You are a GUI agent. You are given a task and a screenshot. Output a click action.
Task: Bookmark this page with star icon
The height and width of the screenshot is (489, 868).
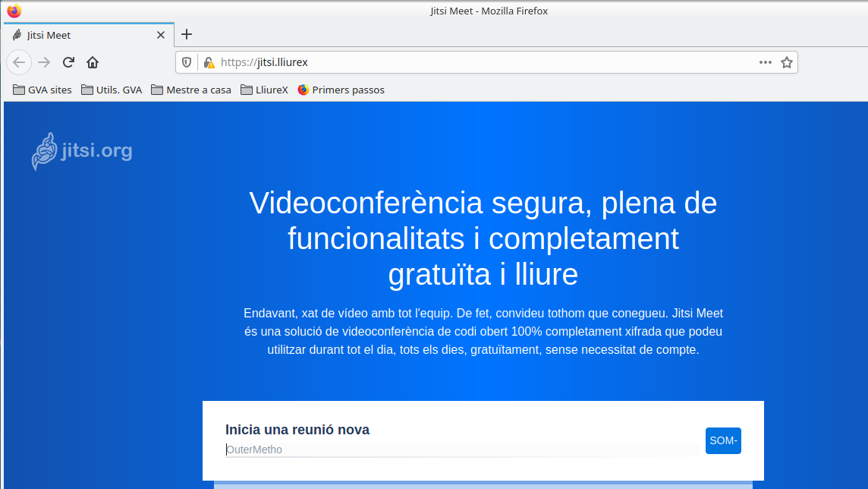(787, 62)
